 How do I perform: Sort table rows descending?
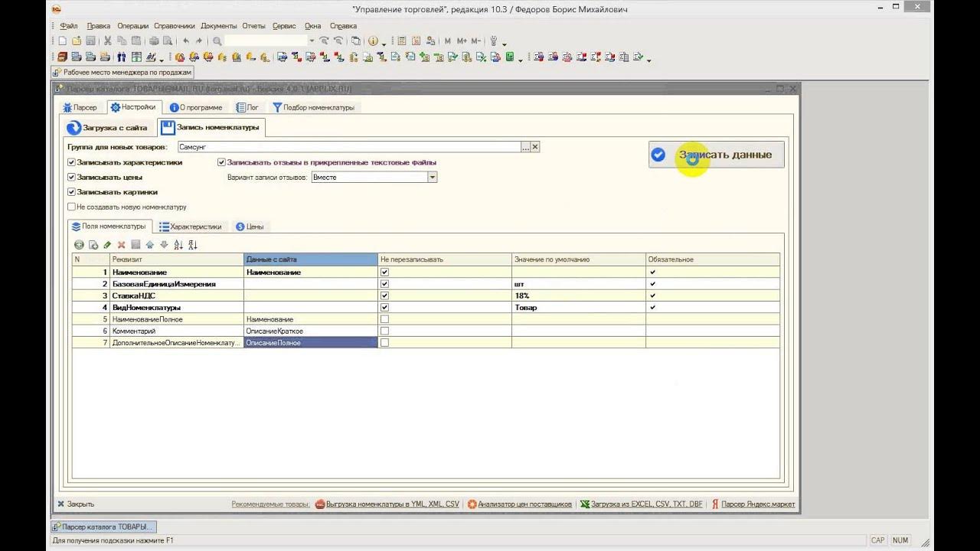point(192,245)
